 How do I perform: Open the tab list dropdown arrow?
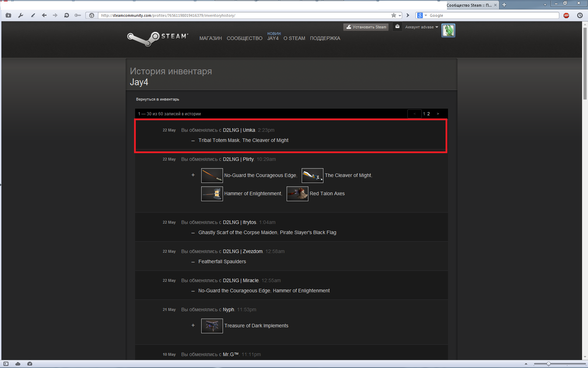point(545,5)
